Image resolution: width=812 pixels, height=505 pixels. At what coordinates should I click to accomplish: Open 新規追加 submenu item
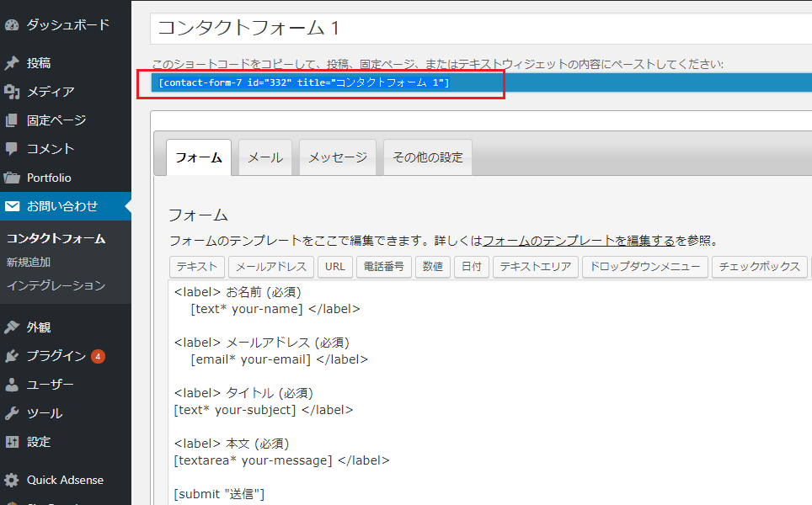tap(29, 263)
